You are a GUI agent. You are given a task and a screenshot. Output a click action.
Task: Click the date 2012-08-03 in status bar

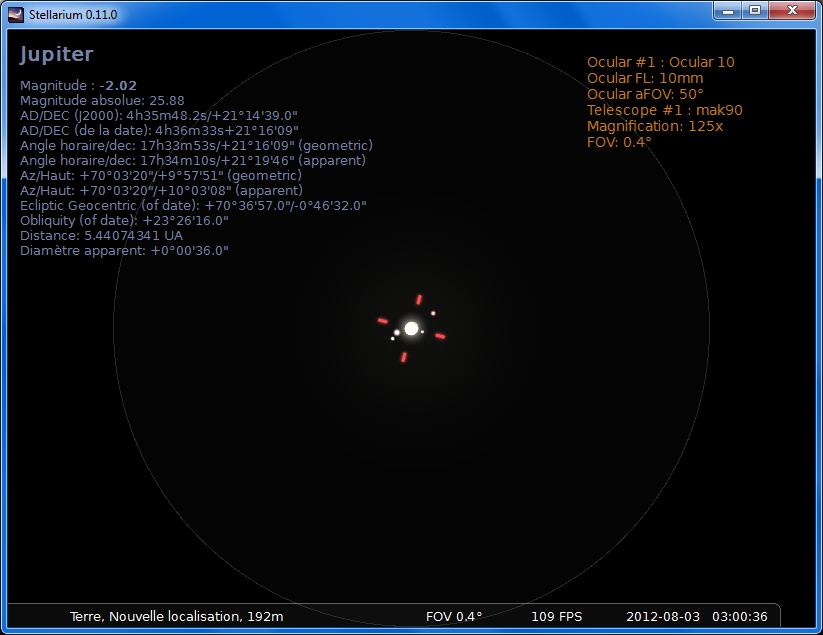(663, 616)
